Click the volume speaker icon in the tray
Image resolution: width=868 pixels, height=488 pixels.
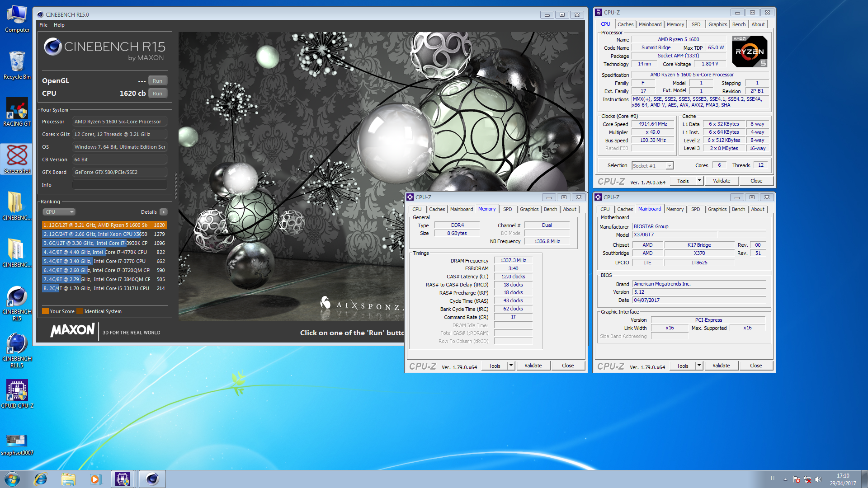tap(818, 479)
